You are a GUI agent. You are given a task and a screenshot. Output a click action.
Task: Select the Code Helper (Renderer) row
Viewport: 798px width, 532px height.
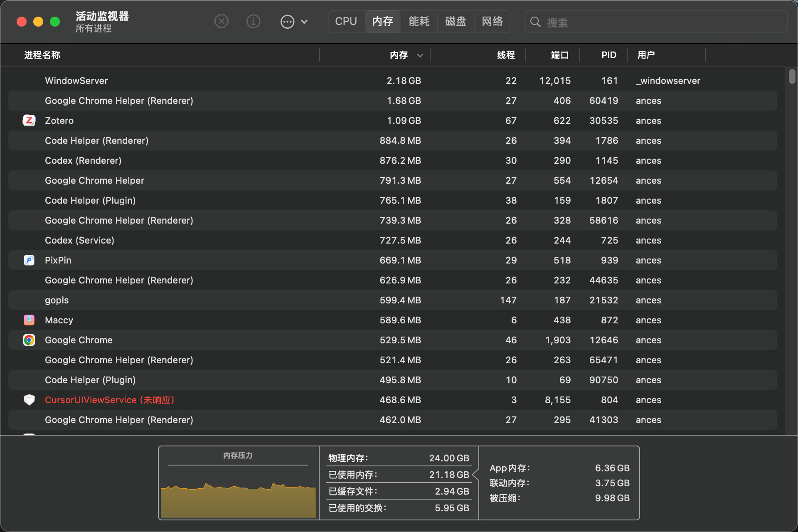pos(393,140)
